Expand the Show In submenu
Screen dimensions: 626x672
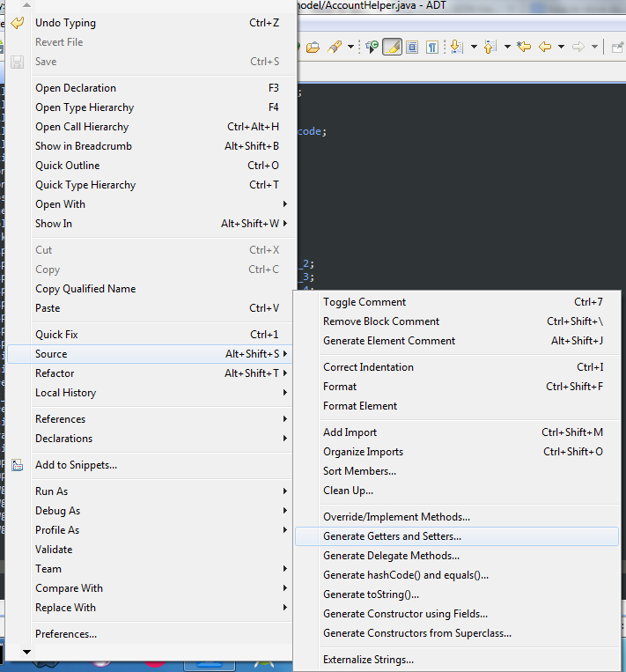point(151,224)
